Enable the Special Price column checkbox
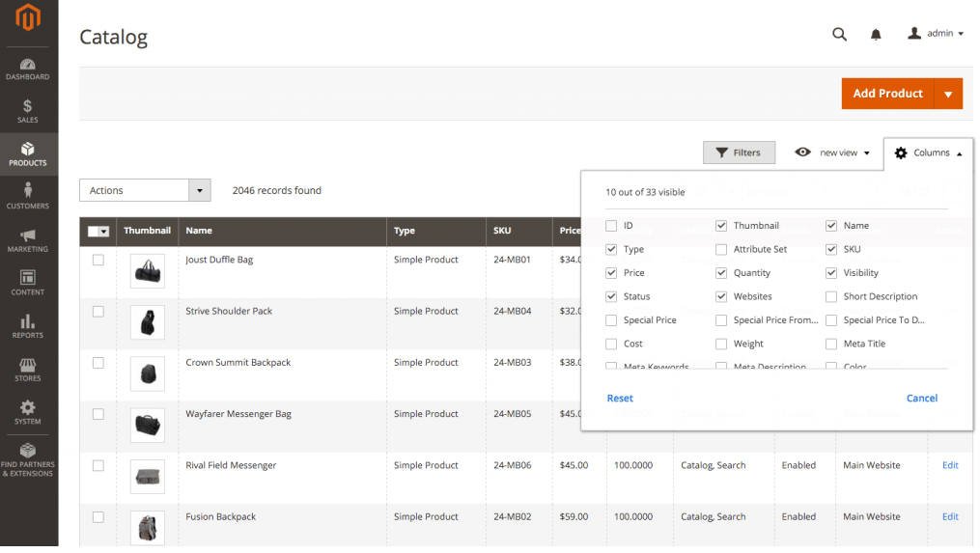 pyautogui.click(x=611, y=320)
